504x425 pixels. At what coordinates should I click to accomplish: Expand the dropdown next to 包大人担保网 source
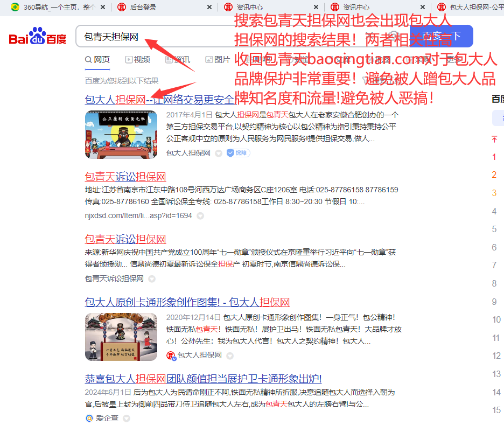click(219, 154)
